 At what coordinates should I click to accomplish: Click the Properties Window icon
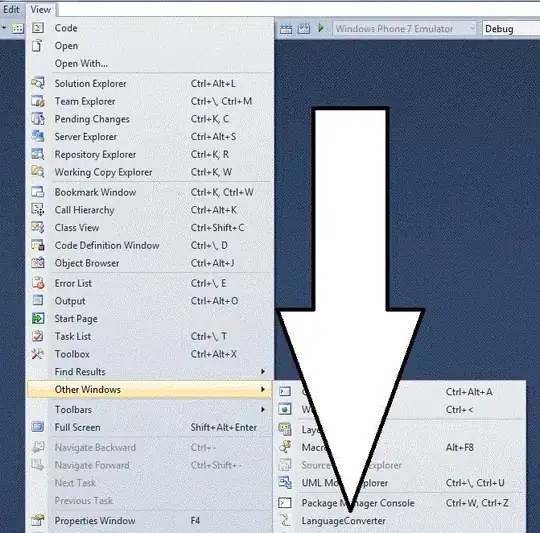(x=38, y=520)
